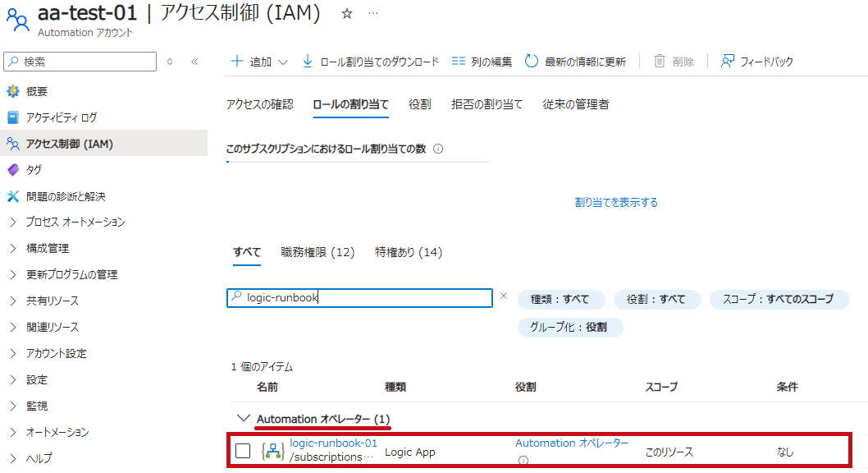
Task: Click the info icon under Automation オペレーター role
Action: 523,460
